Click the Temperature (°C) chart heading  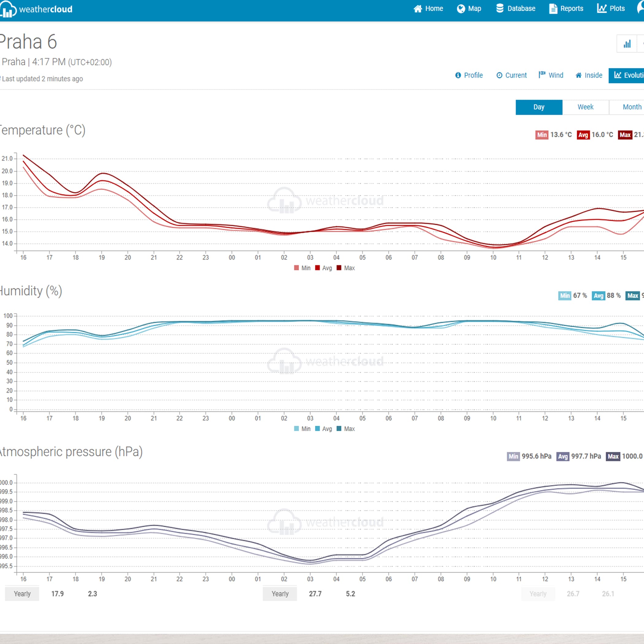click(43, 130)
